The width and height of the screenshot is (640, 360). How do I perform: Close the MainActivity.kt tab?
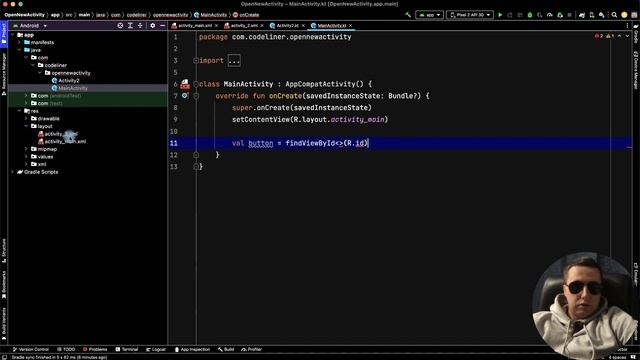(350, 26)
